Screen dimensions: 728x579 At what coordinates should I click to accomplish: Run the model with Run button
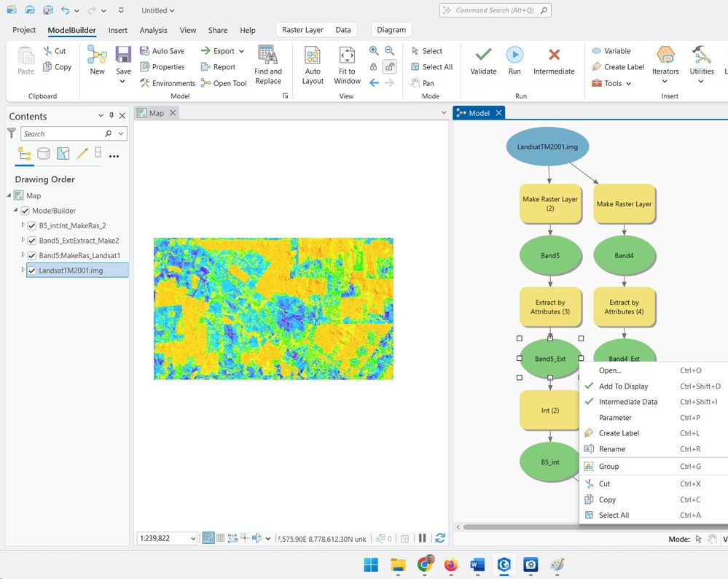[x=514, y=55]
